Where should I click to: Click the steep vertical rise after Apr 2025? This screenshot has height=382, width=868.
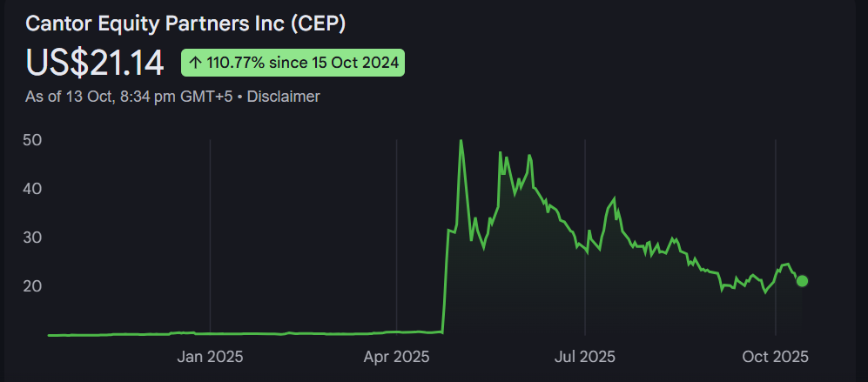click(x=446, y=278)
